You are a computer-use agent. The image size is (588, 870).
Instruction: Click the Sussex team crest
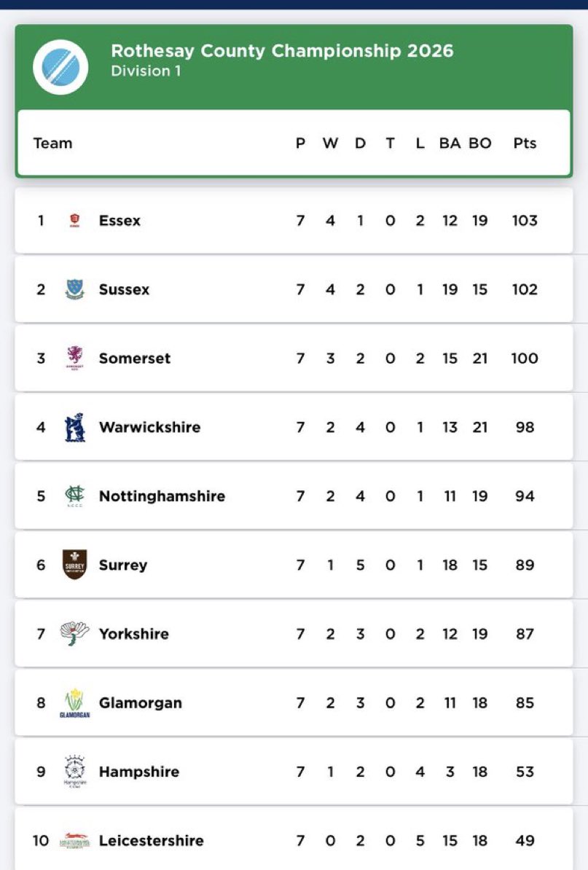[75, 289]
